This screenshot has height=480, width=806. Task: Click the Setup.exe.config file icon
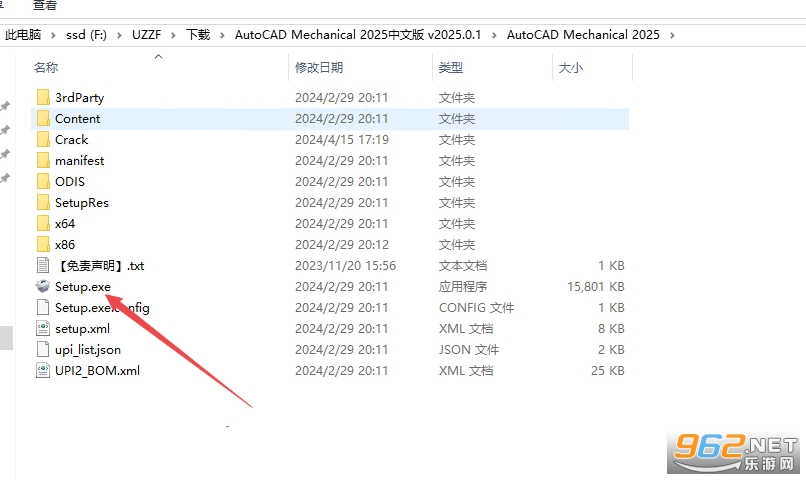coord(43,307)
